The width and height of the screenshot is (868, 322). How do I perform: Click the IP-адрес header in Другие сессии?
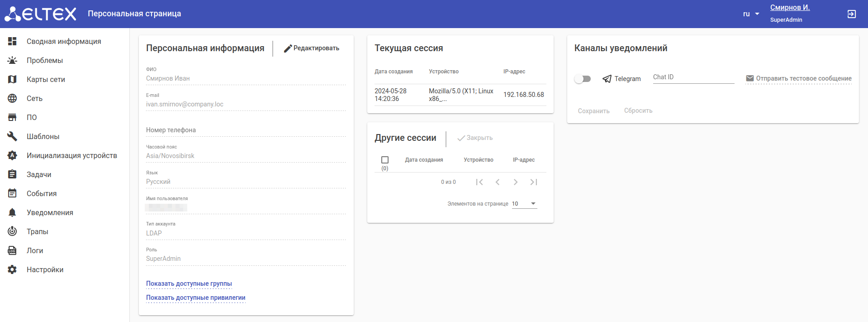pyautogui.click(x=524, y=160)
